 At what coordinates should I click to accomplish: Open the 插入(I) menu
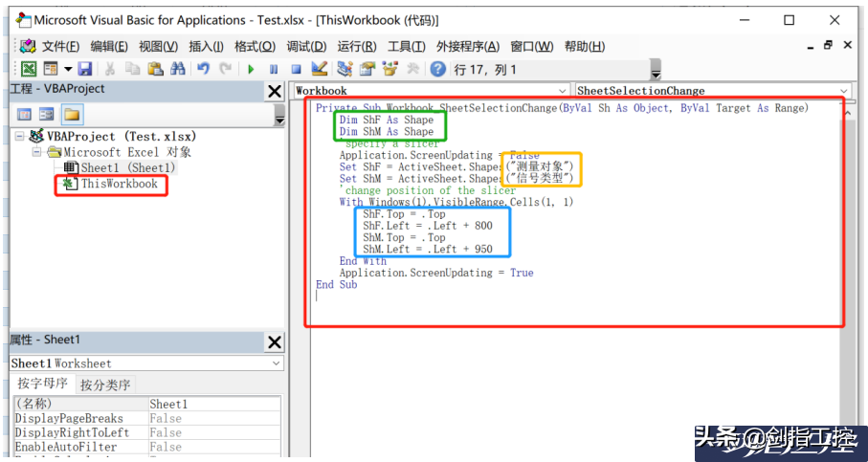coord(207,47)
